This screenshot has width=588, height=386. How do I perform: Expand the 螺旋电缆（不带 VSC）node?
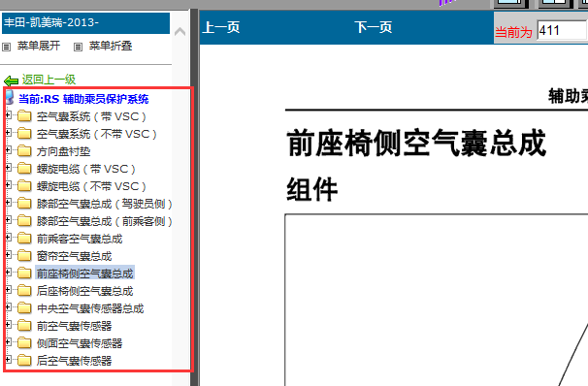pos(8,185)
